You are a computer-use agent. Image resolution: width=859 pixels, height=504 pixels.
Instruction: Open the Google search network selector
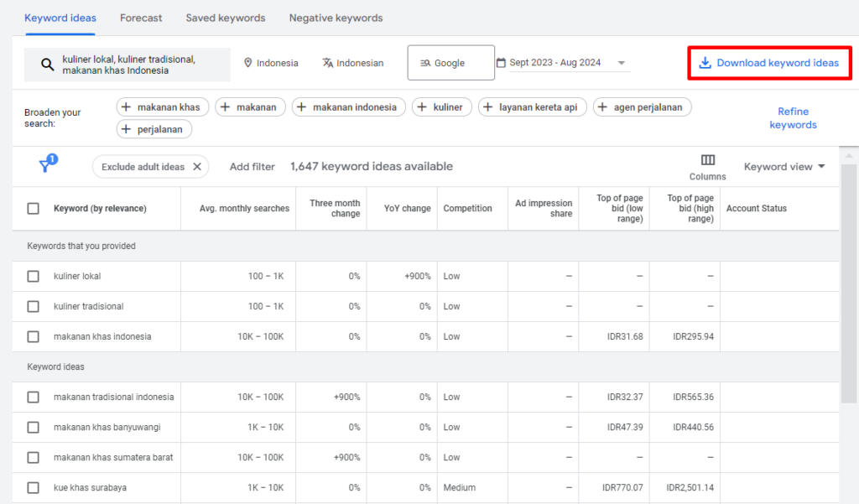click(x=450, y=63)
